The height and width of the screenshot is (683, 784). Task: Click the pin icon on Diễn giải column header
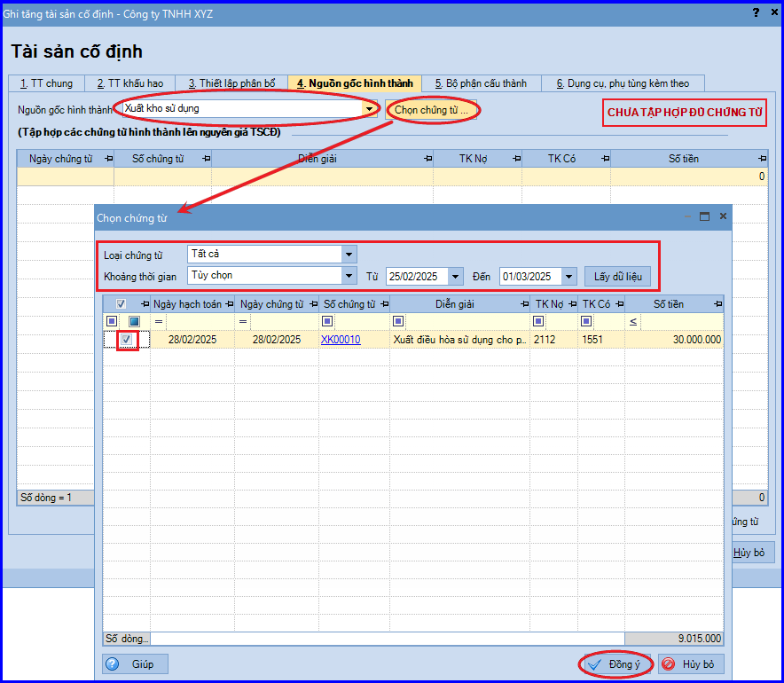click(524, 304)
